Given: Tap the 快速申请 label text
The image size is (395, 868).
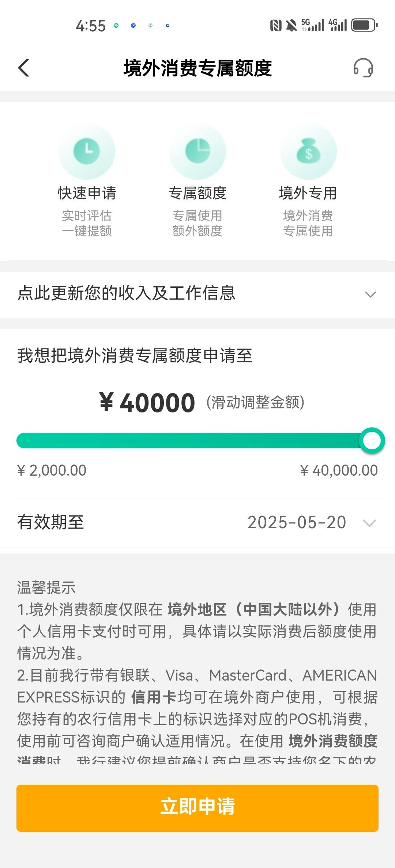Looking at the screenshot, I should pyautogui.click(x=87, y=193).
